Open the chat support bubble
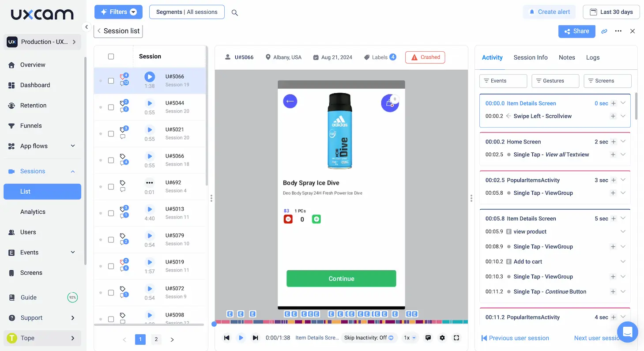The width and height of the screenshot is (644, 351). pyautogui.click(x=628, y=332)
